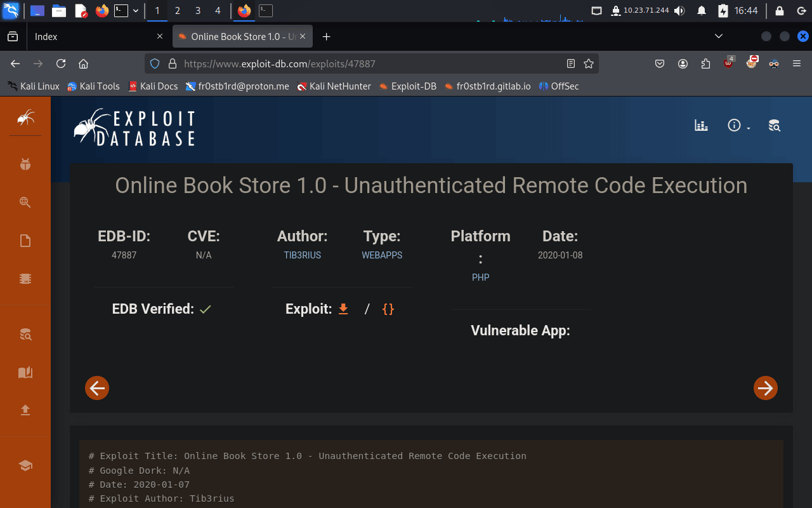The image size is (812, 508).
Task: Toggle reader view in the address bar
Action: (571, 63)
